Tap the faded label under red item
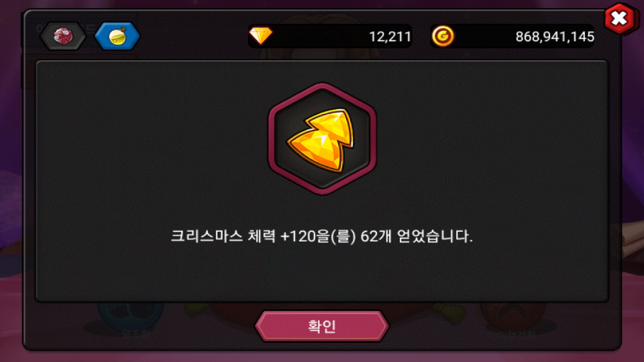 tap(513, 335)
